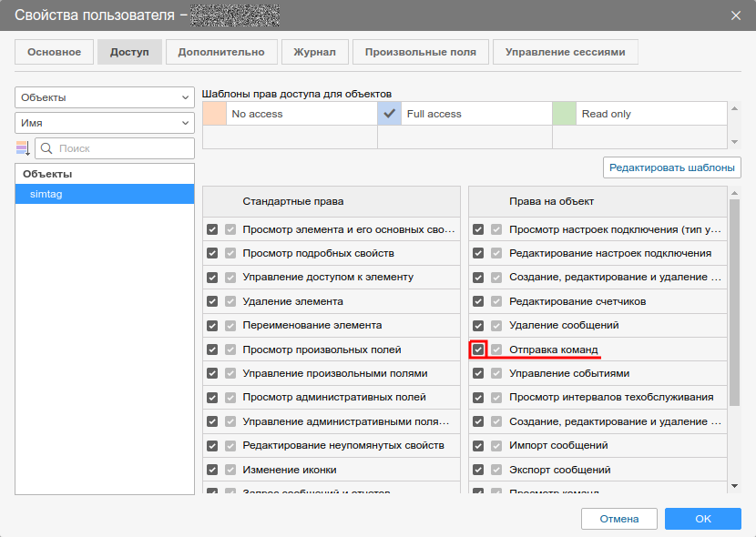Switch to the Журнал tab

pos(314,52)
